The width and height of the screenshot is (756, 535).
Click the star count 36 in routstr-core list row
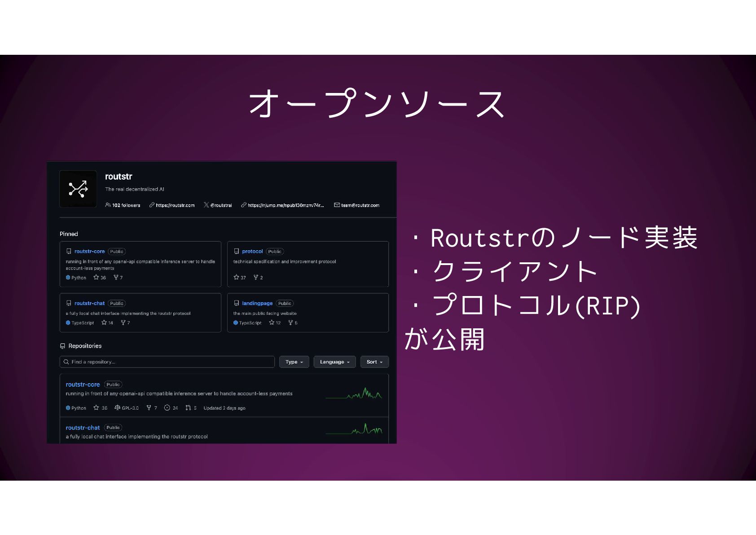pyautogui.click(x=100, y=408)
